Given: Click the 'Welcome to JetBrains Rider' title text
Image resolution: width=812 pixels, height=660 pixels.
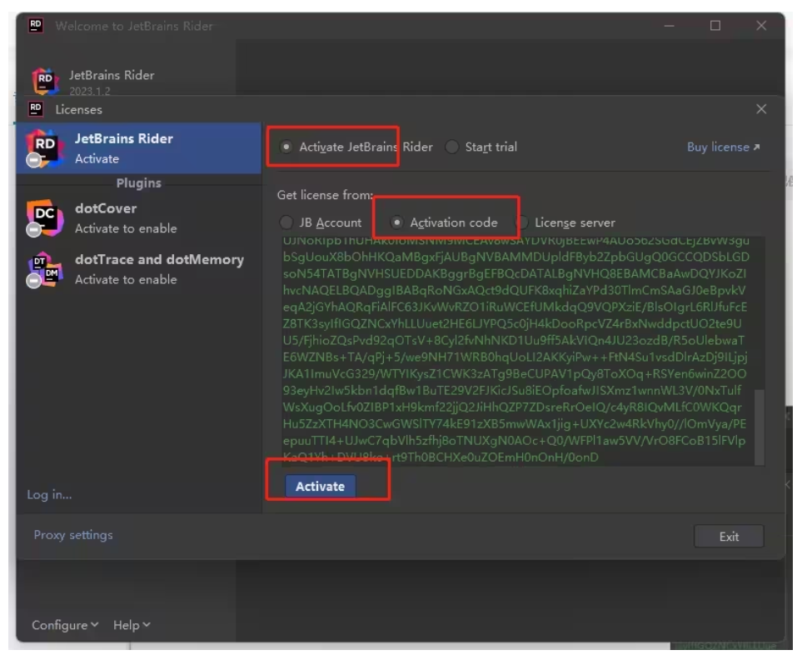Looking at the screenshot, I should (x=134, y=26).
